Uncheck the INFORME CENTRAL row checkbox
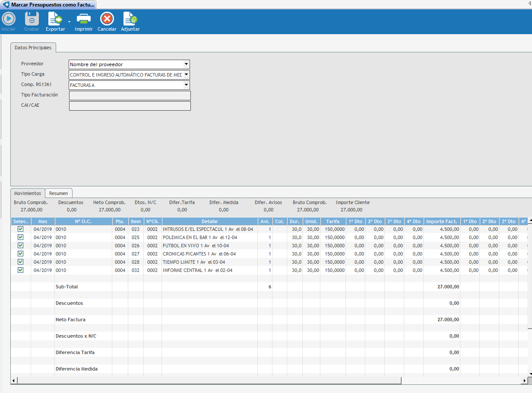Viewport: 532px width, 393px height. point(20,270)
